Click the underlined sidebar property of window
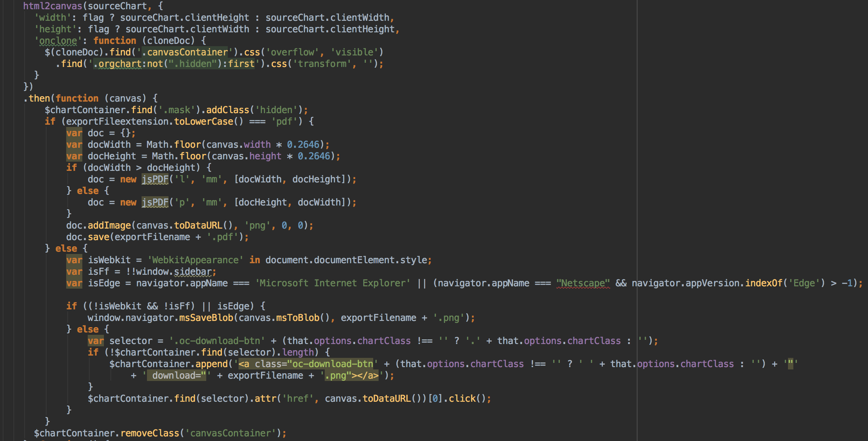 pos(192,272)
